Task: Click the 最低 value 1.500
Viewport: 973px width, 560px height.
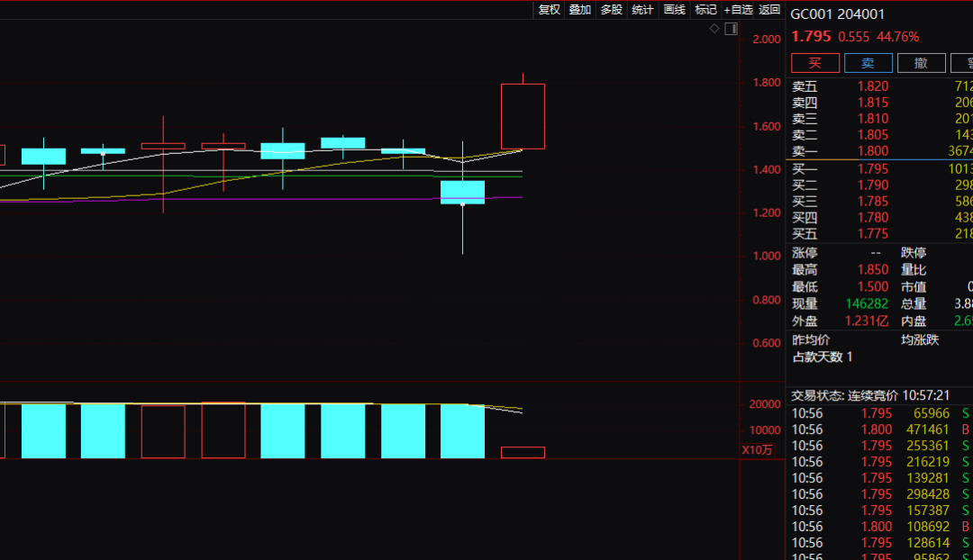Action: click(872, 286)
